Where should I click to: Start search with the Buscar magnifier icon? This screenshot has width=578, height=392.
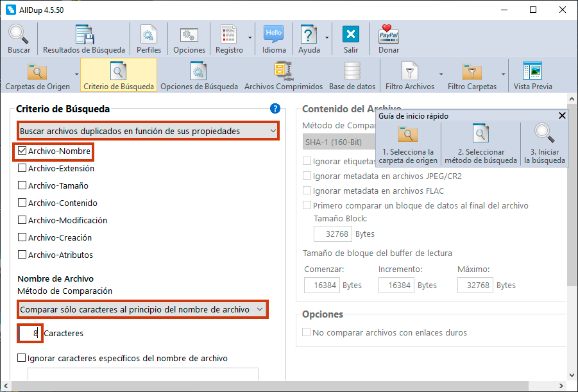point(19,39)
